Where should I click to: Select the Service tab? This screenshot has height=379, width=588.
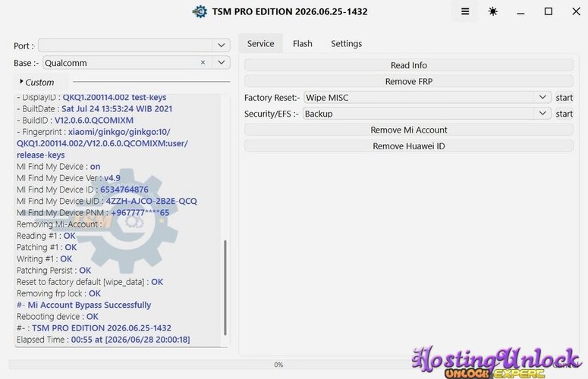[x=261, y=44]
